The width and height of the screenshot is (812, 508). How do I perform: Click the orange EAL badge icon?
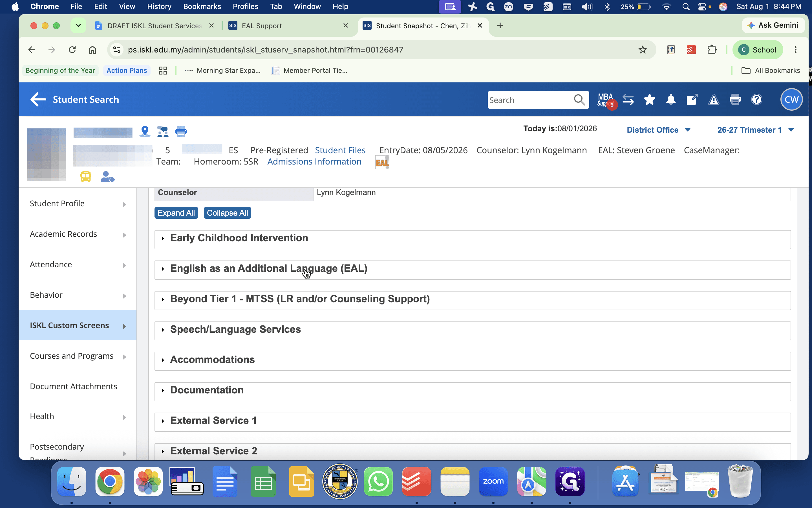point(382,163)
